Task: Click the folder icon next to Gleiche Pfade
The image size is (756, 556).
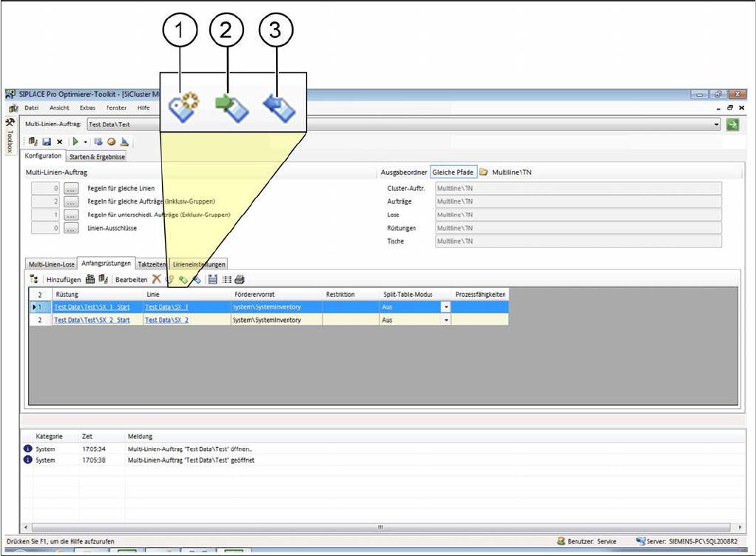Action: coord(484,172)
